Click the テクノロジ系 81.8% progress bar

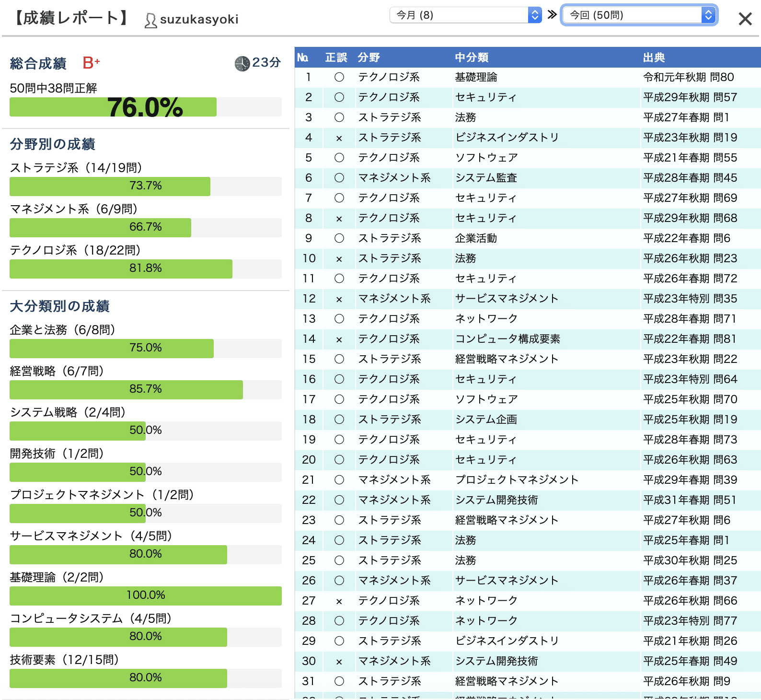pyautogui.click(x=146, y=268)
